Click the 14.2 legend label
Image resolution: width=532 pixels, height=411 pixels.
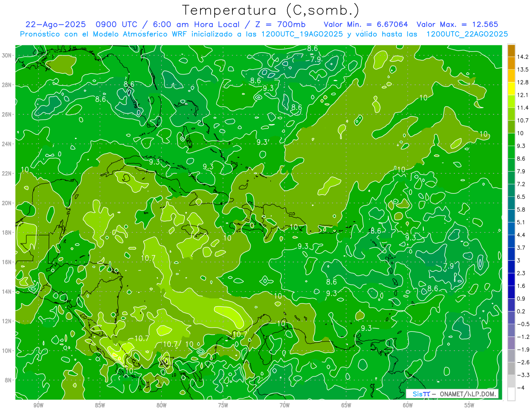(x=523, y=57)
